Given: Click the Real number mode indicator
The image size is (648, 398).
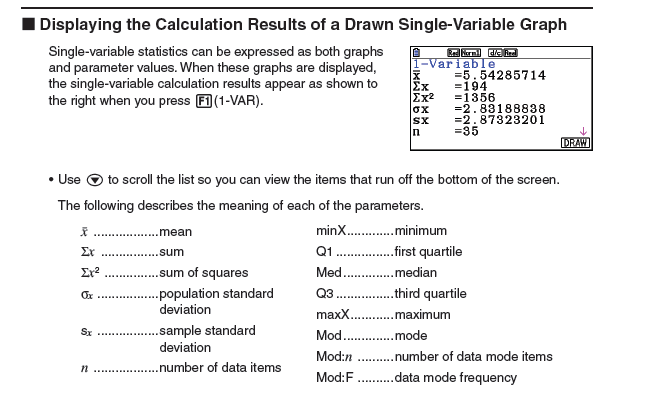Looking at the screenshot, I should tap(510, 52).
